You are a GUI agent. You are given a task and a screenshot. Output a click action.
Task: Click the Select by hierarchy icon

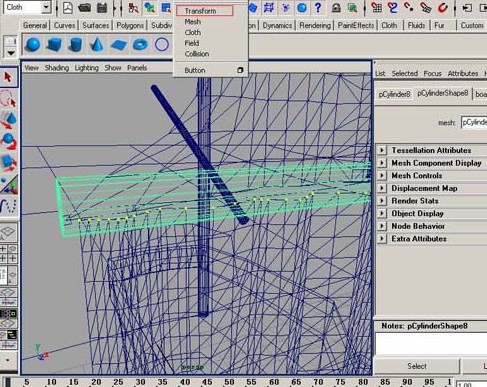(133, 8)
